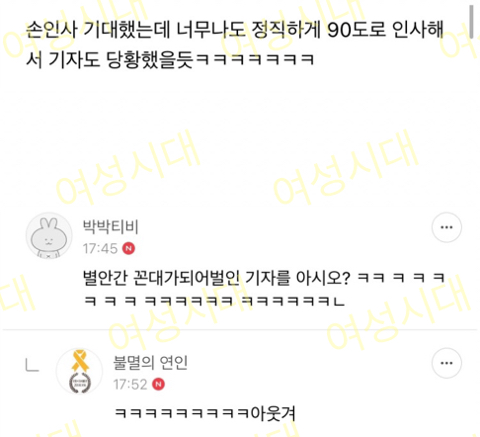Tap the yellow ribbon profile avatar

(80, 371)
